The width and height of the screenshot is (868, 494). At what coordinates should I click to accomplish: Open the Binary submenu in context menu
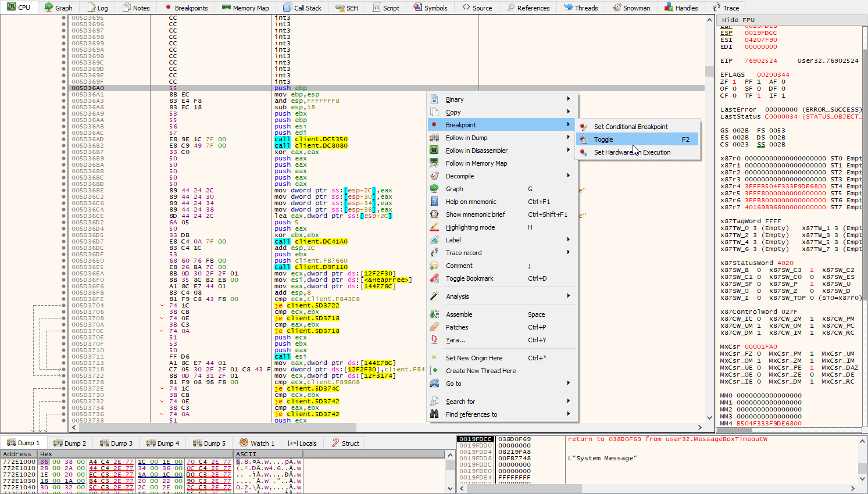[503, 99]
